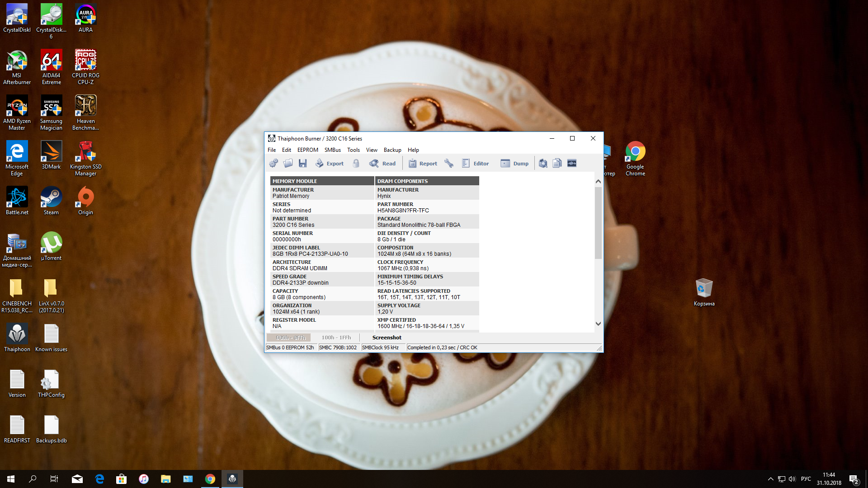Screen dimensions: 868x488
Task: Click the wrench tool icon
Action: 449,163
